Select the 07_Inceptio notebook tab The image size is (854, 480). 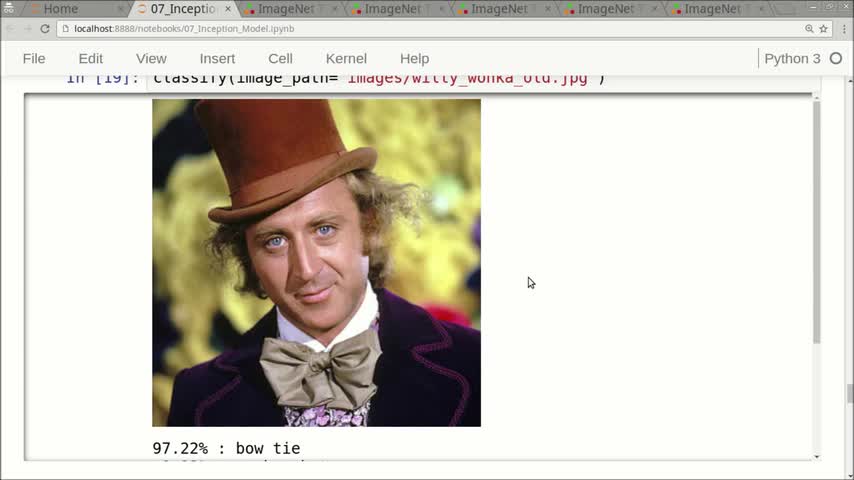[x=182, y=9]
